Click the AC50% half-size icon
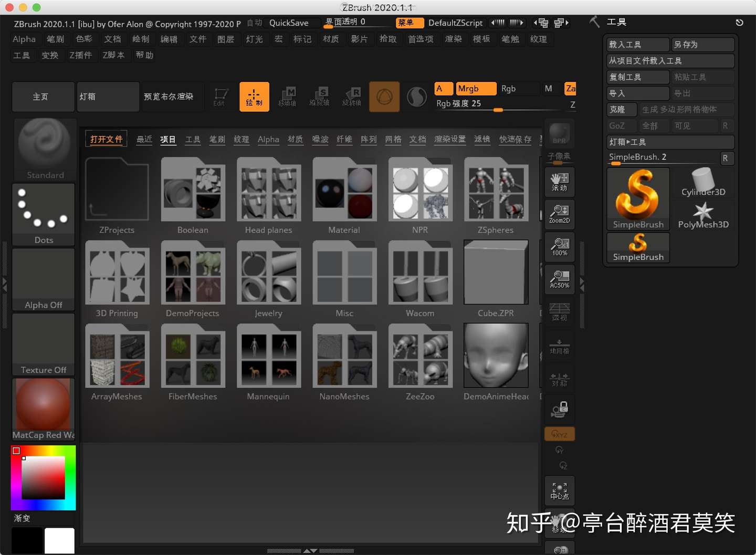756x555 pixels. point(560,279)
